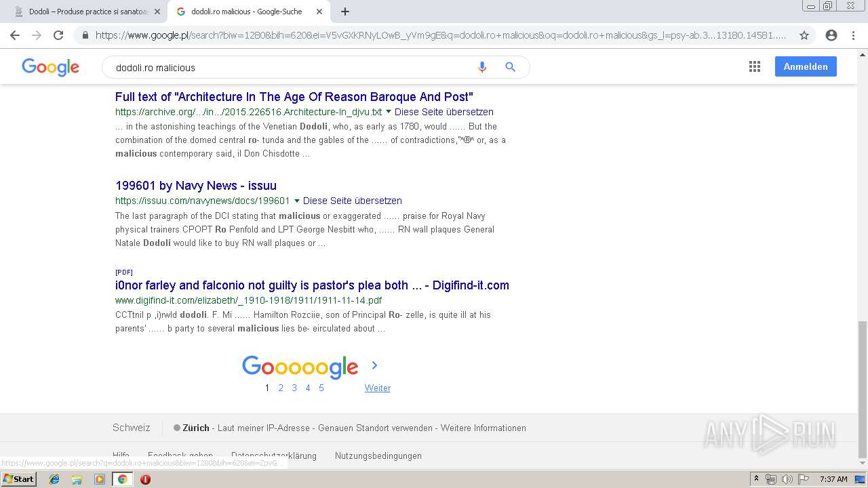Expand the issuu.com result dropdown arrow

tap(297, 201)
